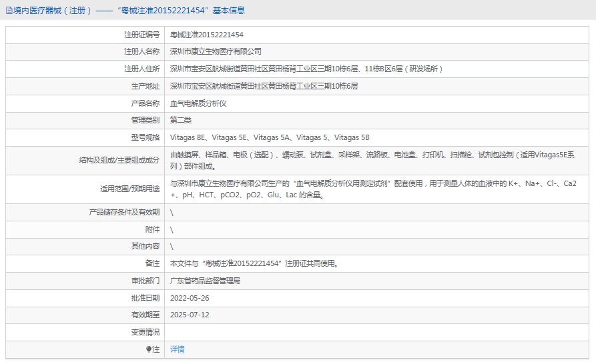Click the 批准日期 label

(x=145, y=298)
